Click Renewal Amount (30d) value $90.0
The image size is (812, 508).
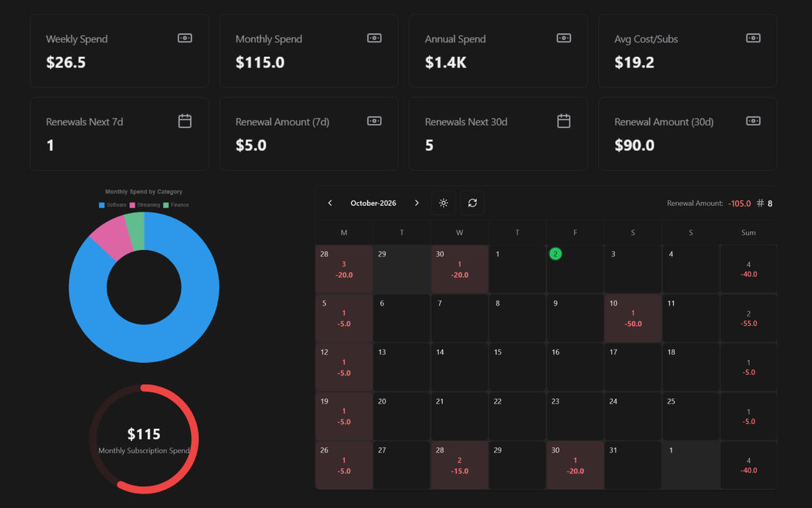(634, 145)
